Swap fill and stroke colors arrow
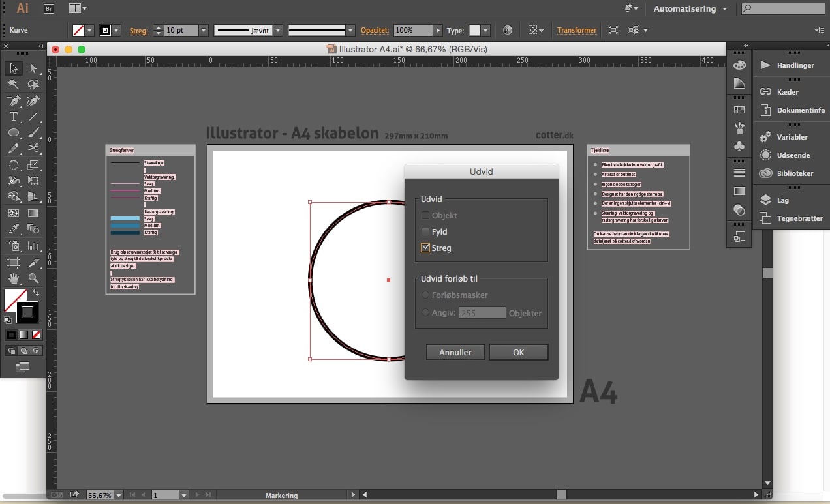Screen dimensions: 830x504 click(x=36, y=293)
